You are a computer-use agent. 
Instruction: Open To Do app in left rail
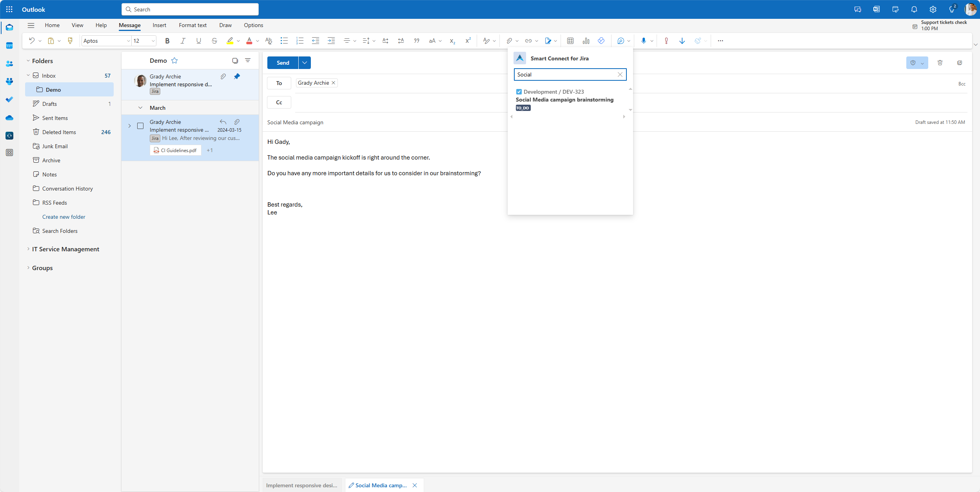click(x=9, y=100)
